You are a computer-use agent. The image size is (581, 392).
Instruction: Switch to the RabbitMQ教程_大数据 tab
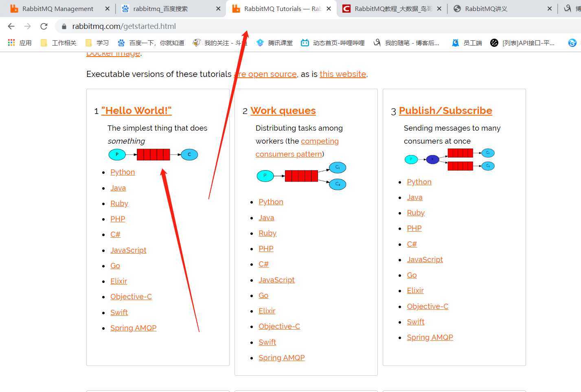[392, 9]
